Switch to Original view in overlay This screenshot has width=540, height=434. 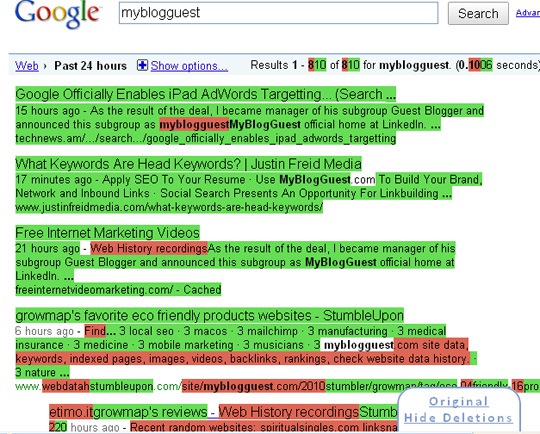tap(458, 401)
